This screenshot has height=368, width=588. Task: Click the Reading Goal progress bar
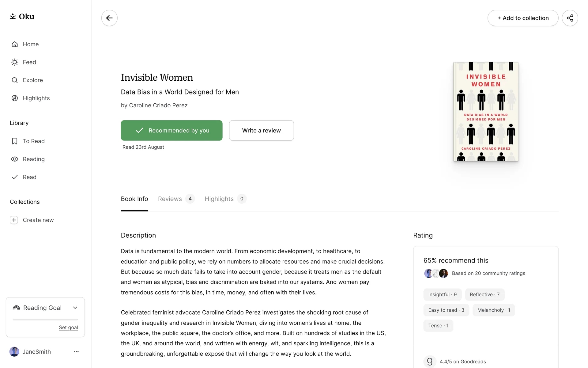pyautogui.click(x=45, y=320)
